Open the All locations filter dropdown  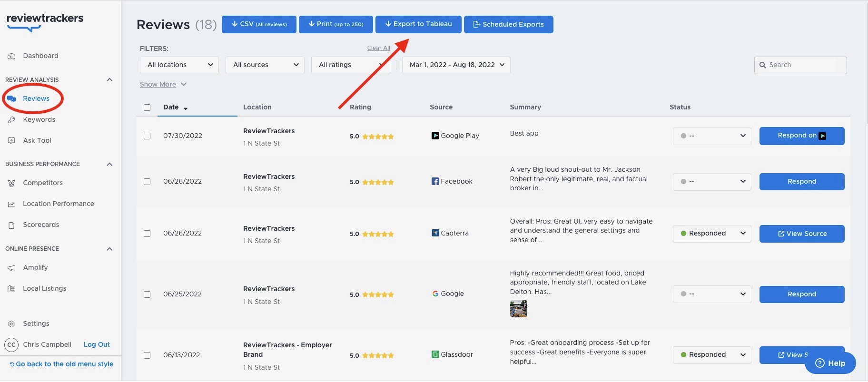[x=179, y=65]
